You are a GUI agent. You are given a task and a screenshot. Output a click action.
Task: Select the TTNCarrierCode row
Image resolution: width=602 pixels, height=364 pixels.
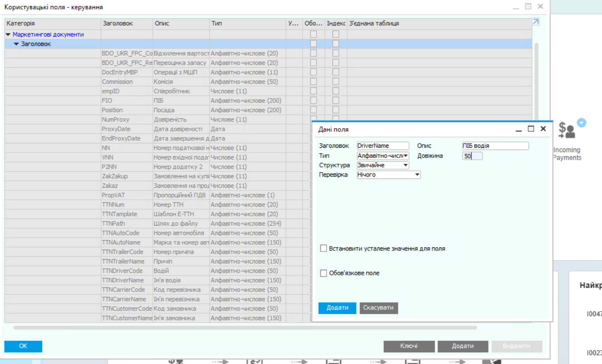pyautogui.click(x=158, y=290)
